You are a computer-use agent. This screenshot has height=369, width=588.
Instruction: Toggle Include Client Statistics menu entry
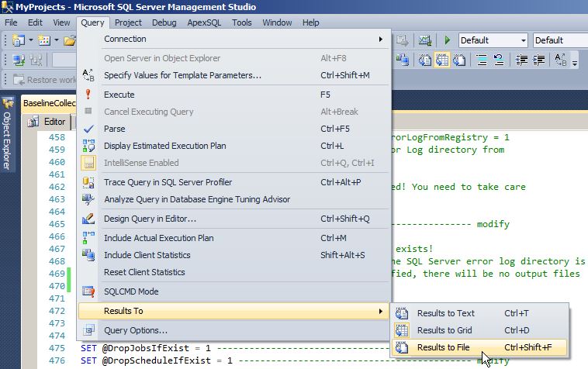click(234, 255)
